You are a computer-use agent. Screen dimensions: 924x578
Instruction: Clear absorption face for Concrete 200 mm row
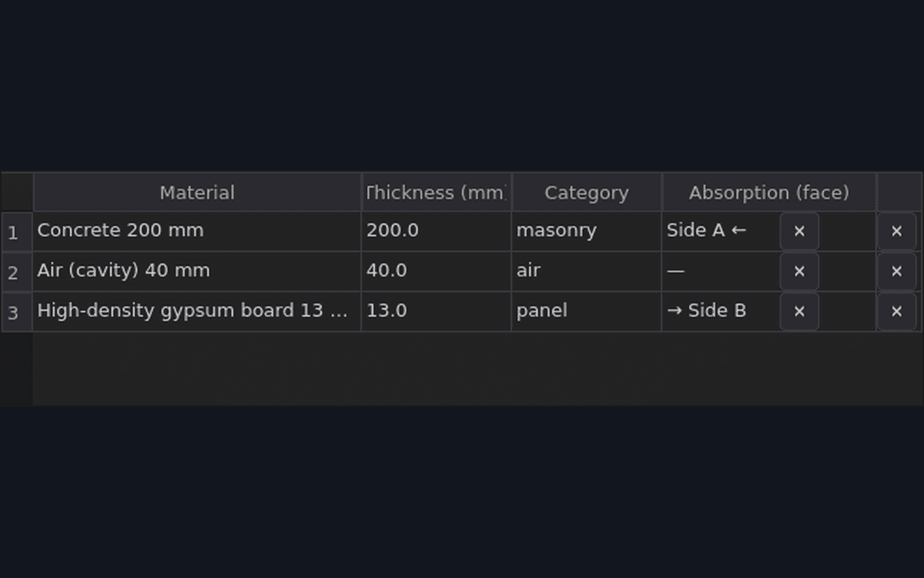point(799,231)
